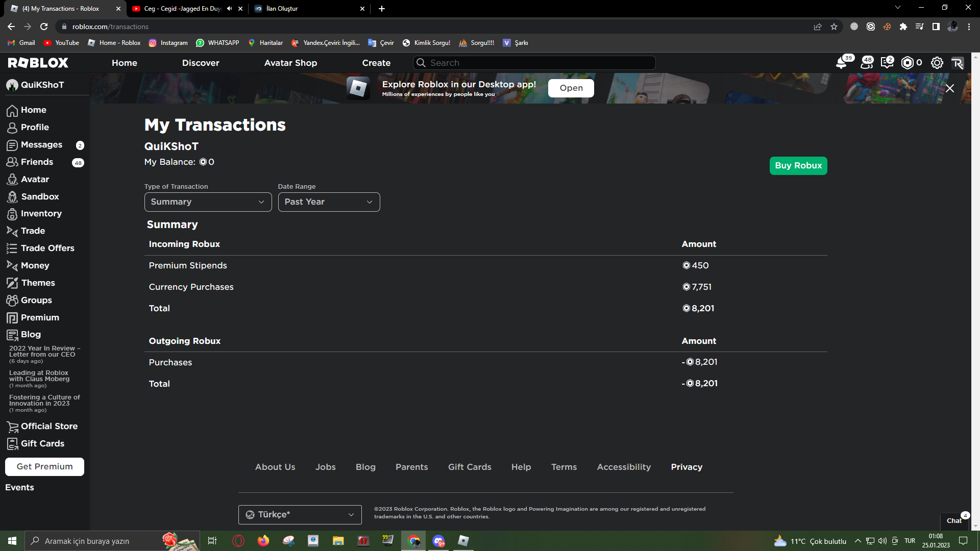This screenshot has width=980, height=551.
Task: Open Chrome extensions puzzle icon
Action: click(903, 27)
